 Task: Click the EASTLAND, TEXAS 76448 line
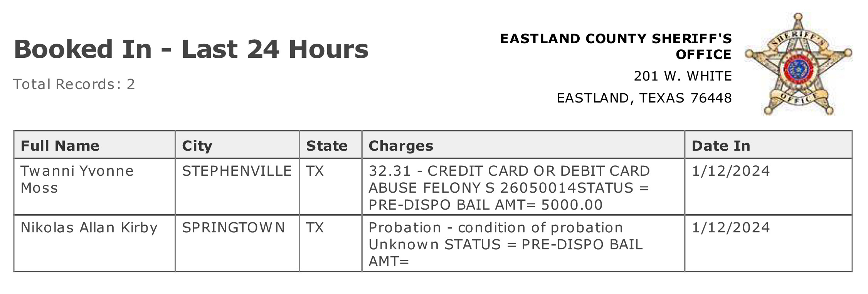pos(644,98)
